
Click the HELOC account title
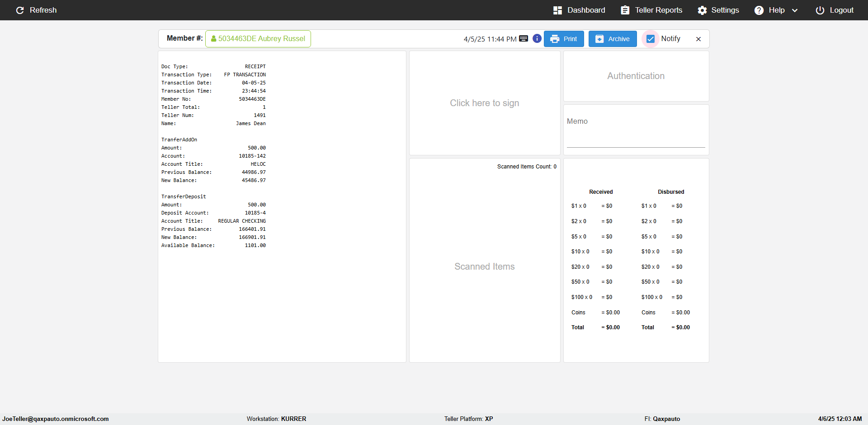(258, 164)
